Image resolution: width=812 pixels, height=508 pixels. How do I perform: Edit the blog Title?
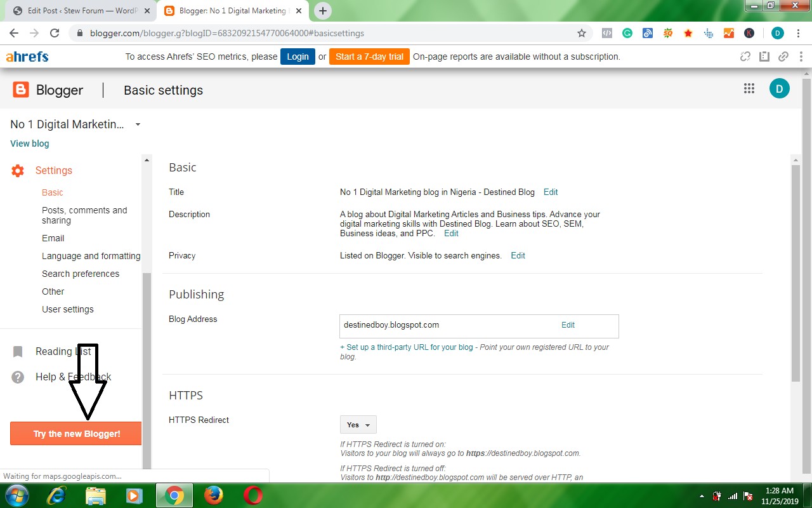pyautogui.click(x=551, y=192)
